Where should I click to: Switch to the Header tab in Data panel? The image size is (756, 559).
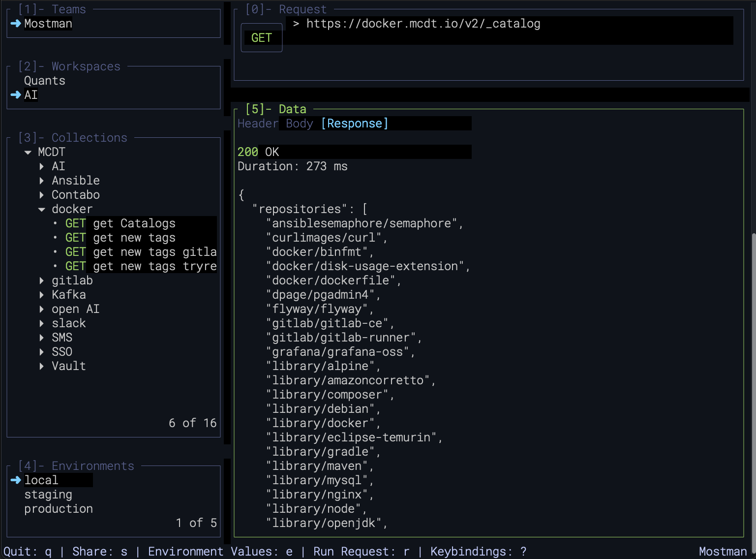257,124
